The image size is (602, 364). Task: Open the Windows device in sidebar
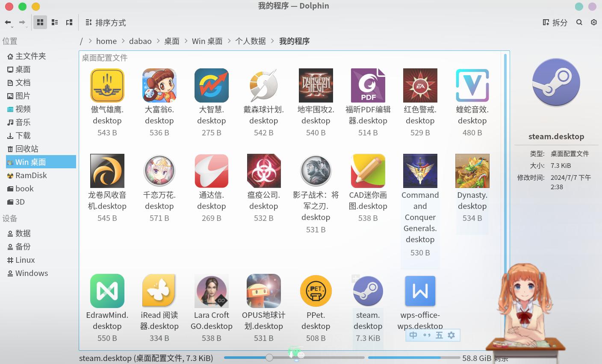[41, 273]
